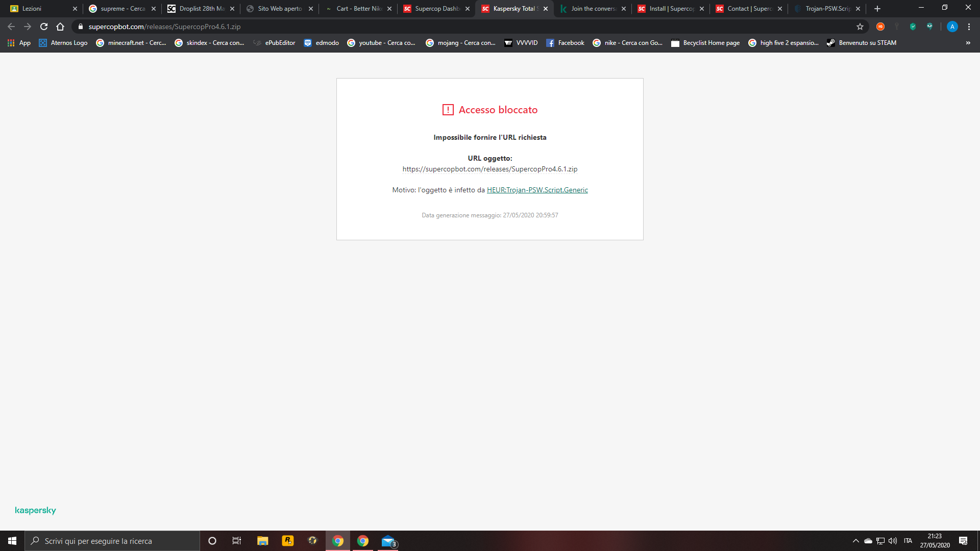Click the profile avatar icon

tap(952, 27)
